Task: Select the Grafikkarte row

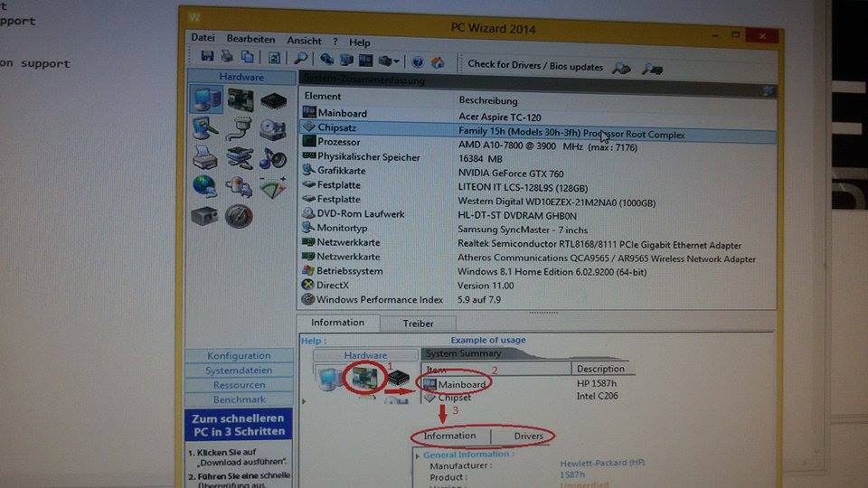Action: click(537, 172)
